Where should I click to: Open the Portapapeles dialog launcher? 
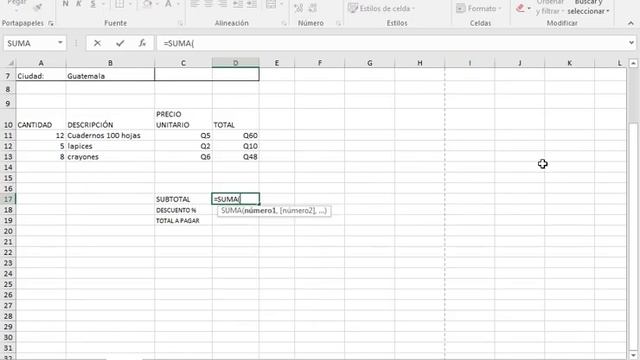51,24
